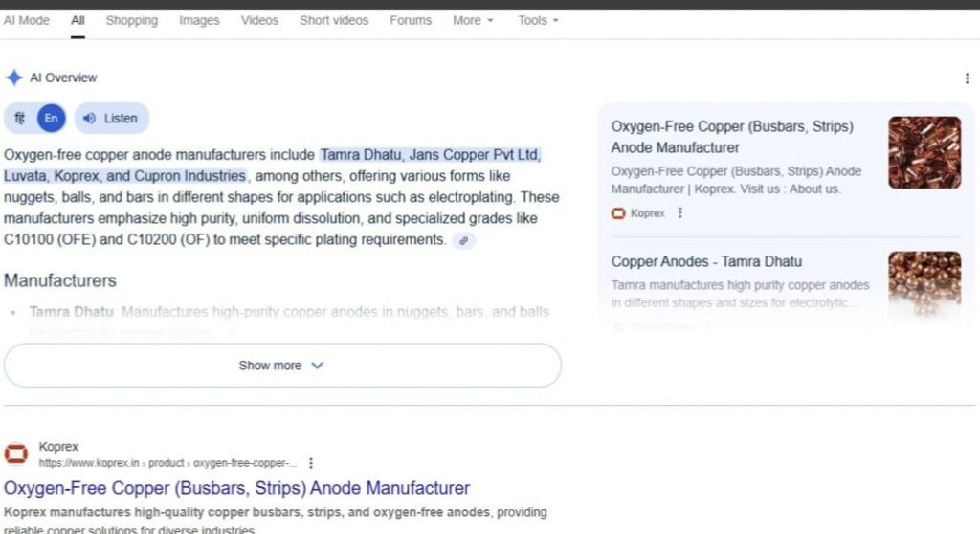Select the En language toggle
The height and width of the screenshot is (534, 980).
click(x=52, y=119)
